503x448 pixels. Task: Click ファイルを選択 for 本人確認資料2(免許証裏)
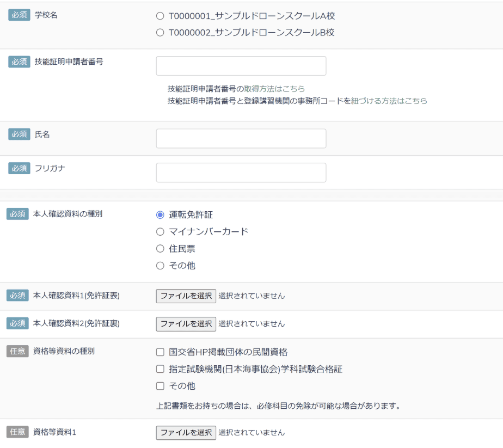186,324
